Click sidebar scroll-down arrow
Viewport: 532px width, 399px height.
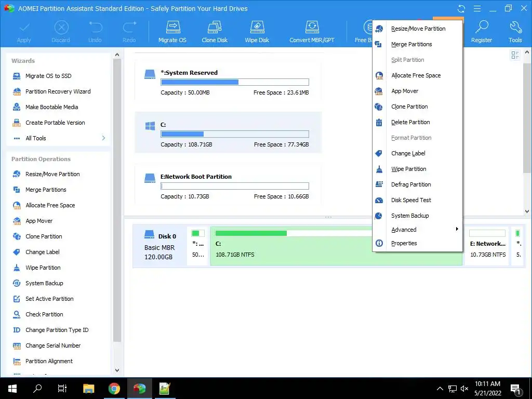tap(117, 370)
